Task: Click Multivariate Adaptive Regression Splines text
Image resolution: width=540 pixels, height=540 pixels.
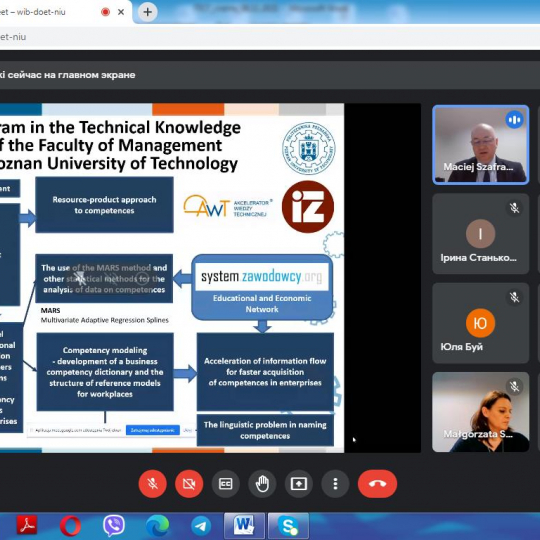Action: tap(105, 320)
